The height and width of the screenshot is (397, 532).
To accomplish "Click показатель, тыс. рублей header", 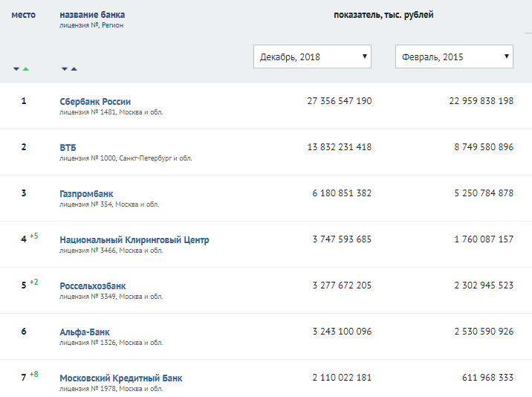I will point(383,15).
